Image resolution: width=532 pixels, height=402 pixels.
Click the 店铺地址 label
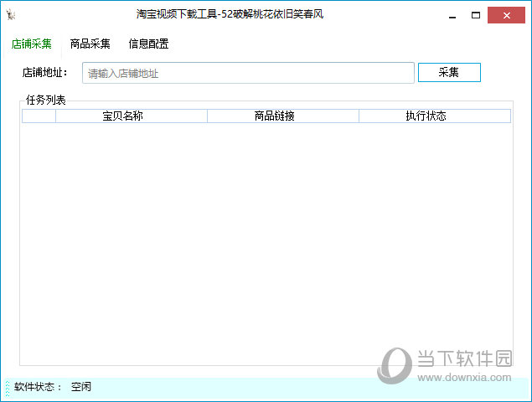44,72
